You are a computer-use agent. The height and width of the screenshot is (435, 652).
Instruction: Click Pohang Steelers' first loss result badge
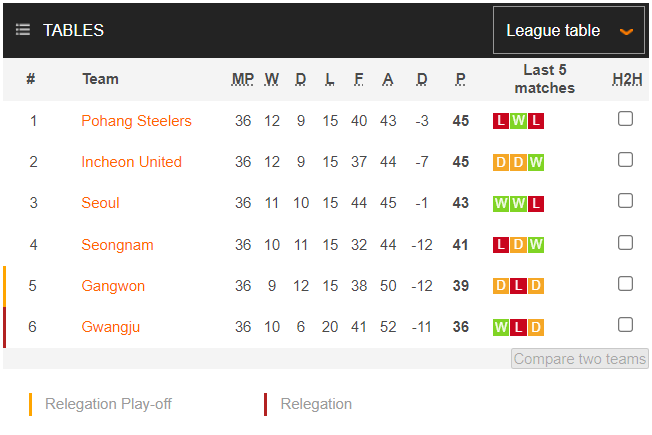coord(501,121)
